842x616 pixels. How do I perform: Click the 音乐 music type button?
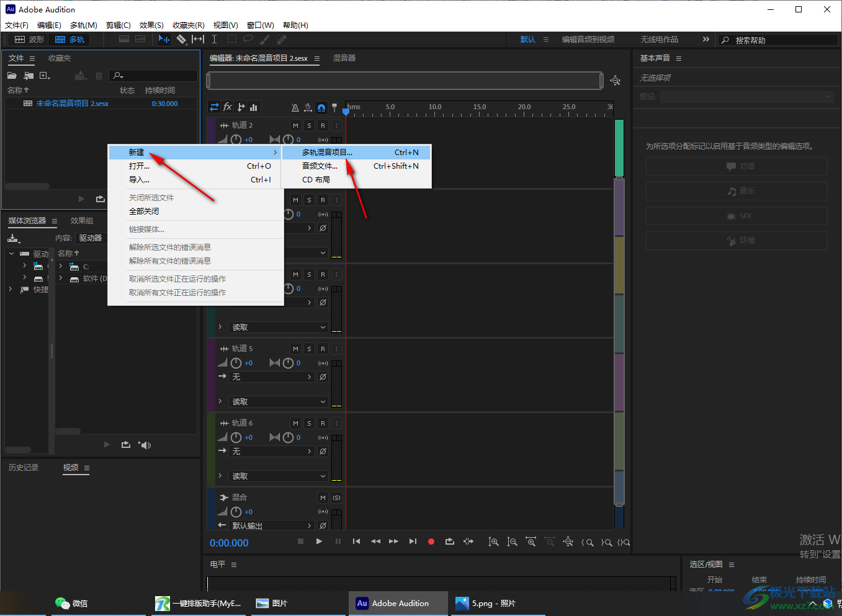coord(737,191)
